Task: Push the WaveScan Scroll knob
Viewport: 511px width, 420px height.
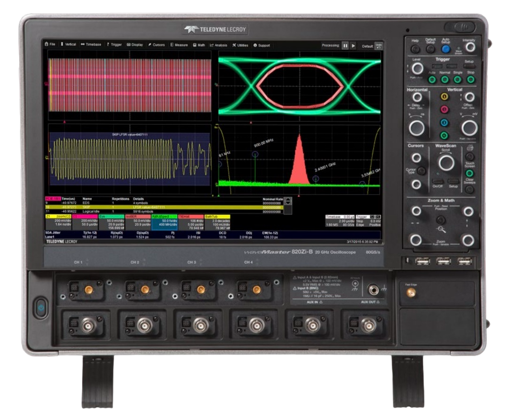Action: pos(446,163)
